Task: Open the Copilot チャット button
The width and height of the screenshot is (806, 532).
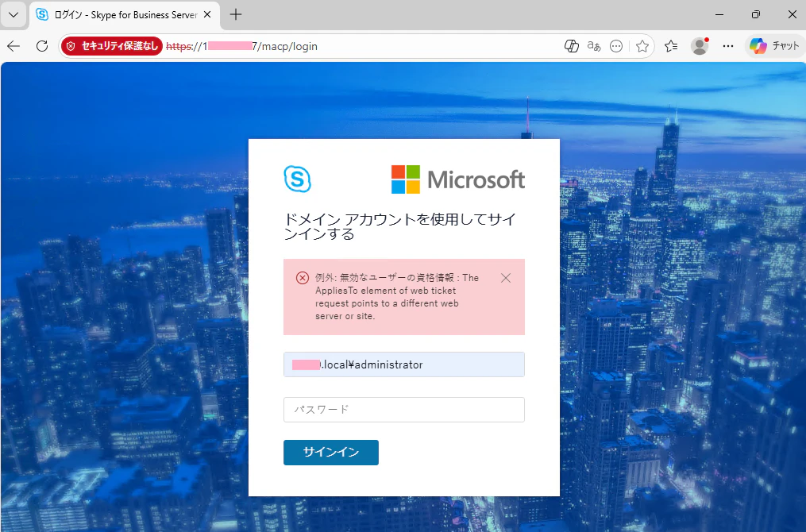Action: point(773,46)
